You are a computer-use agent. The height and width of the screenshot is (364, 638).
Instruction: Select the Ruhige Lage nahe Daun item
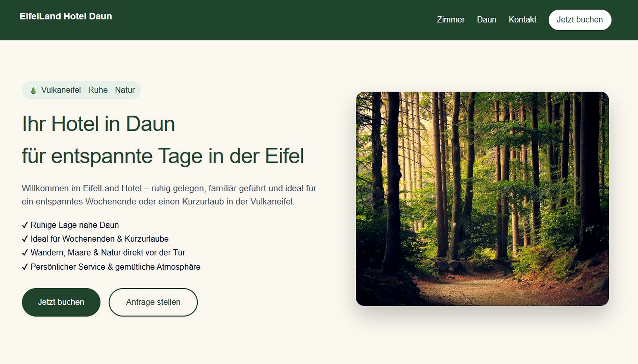[70, 225]
